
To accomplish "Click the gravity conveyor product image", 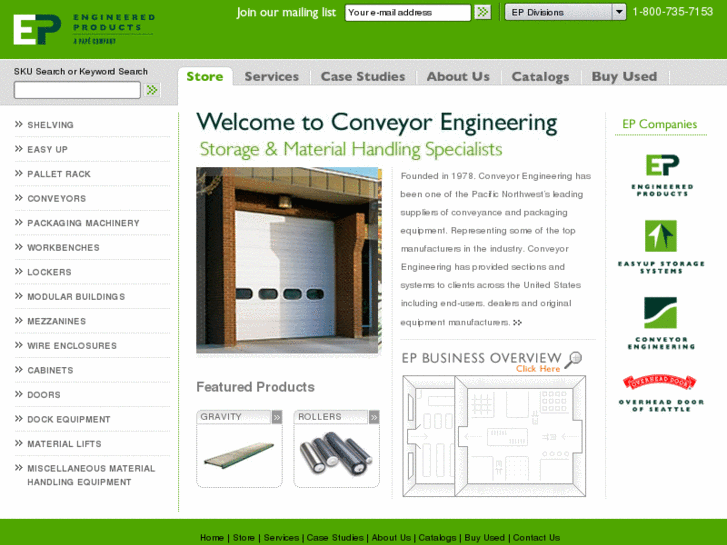I will click(239, 455).
